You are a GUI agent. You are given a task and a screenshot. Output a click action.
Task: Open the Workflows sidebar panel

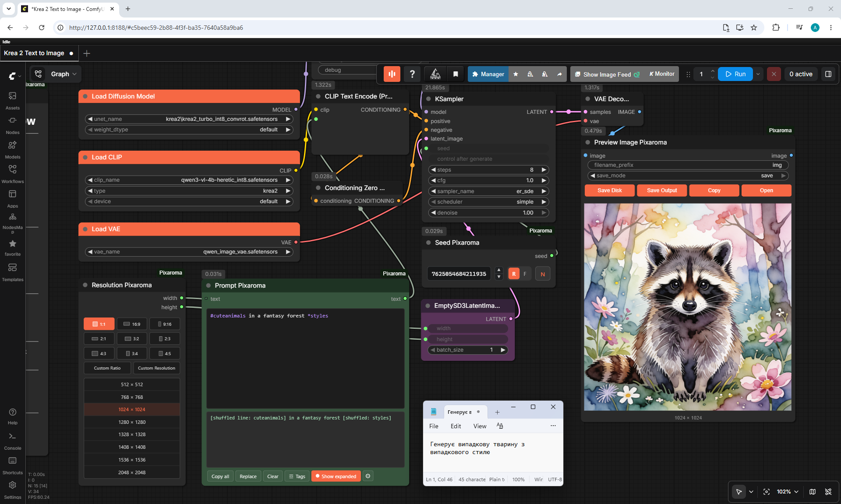12,174
